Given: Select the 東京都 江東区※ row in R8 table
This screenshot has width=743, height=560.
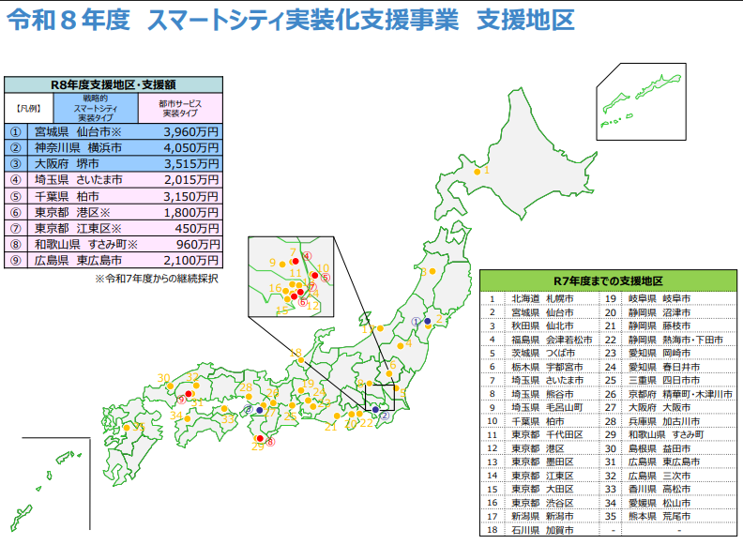Looking at the screenshot, I should 114,228.
